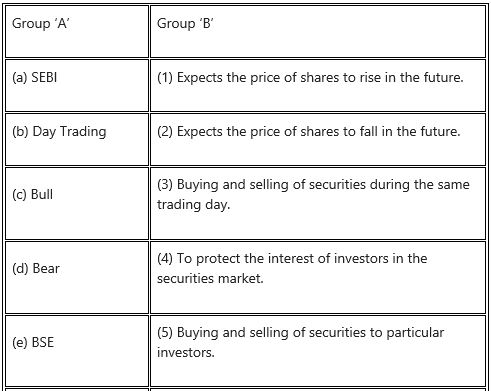The height and width of the screenshot is (391, 491).
Task: Click the price to fall description
Action: tap(309, 132)
